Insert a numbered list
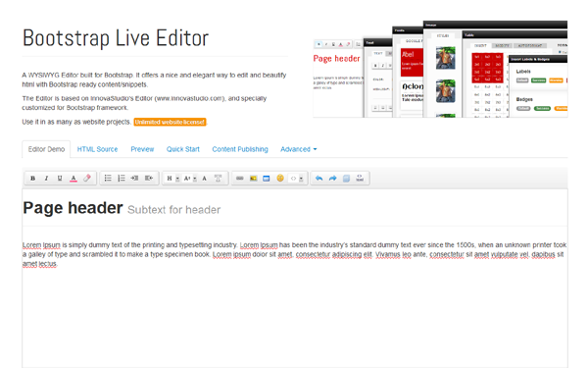Image resolution: width=588 pixels, height=368 pixels. pos(122,179)
